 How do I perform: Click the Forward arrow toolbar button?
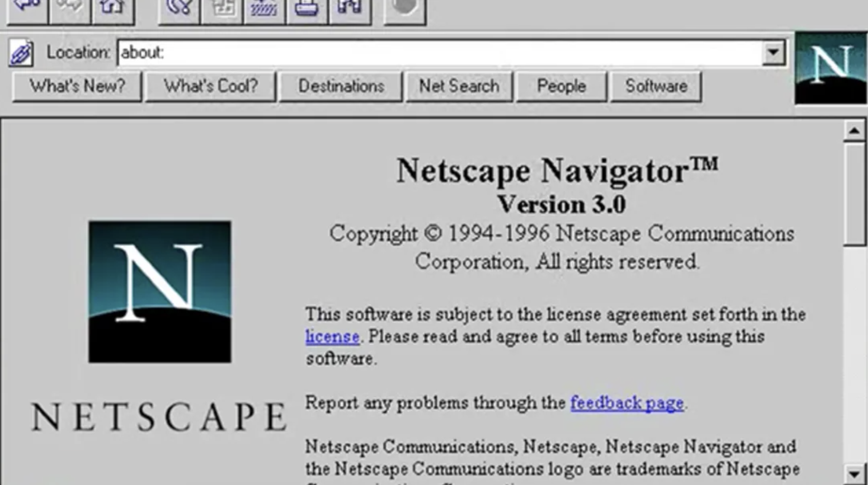[x=70, y=9]
